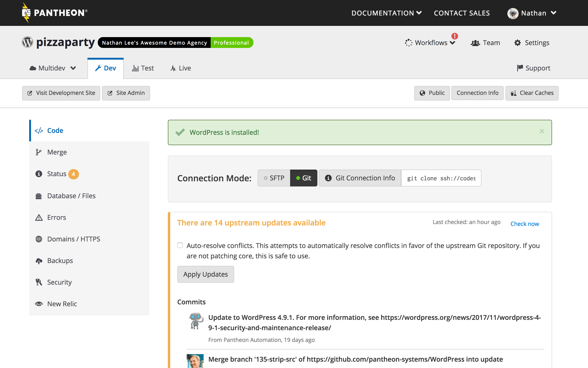Click the Errors warning triangle icon
Viewport: 588px width, 368px height.
(x=39, y=217)
